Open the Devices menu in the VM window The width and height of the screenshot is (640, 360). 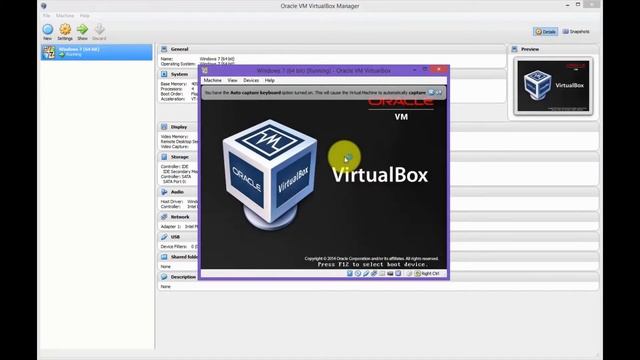coord(251,80)
